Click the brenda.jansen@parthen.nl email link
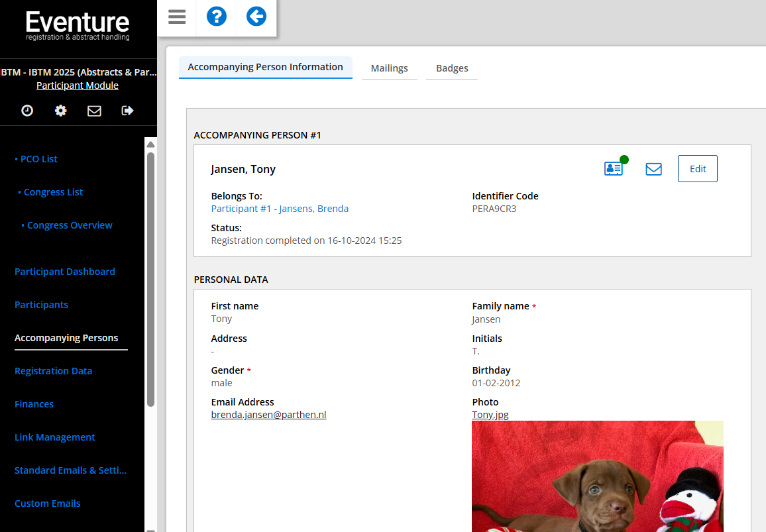Image resolution: width=766 pixels, height=532 pixels. [268, 415]
